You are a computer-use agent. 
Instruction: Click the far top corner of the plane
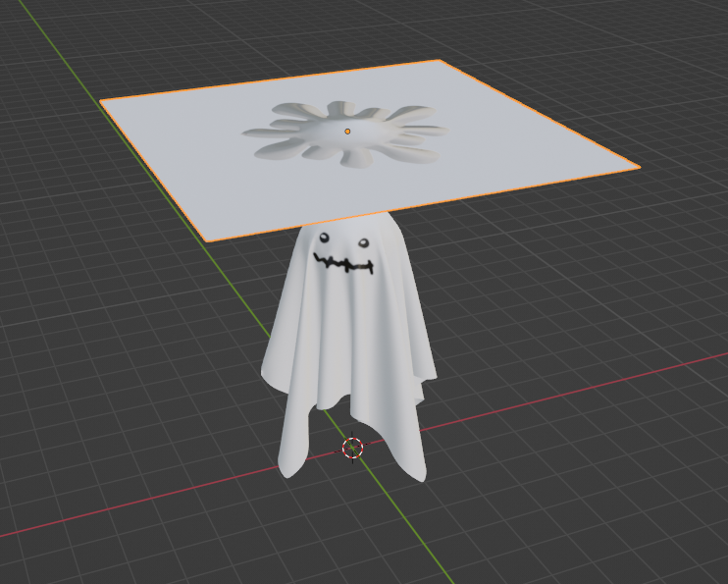[439, 61]
